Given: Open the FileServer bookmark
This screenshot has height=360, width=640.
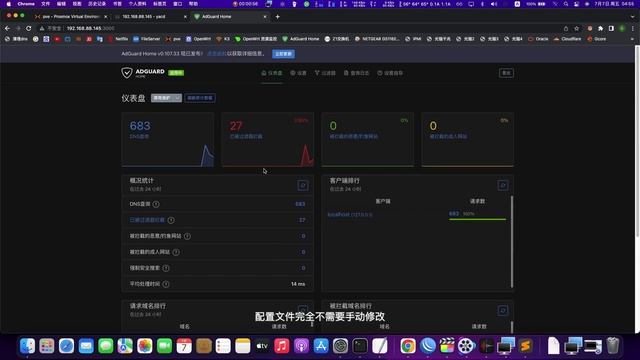Looking at the screenshot, I should point(147,39).
